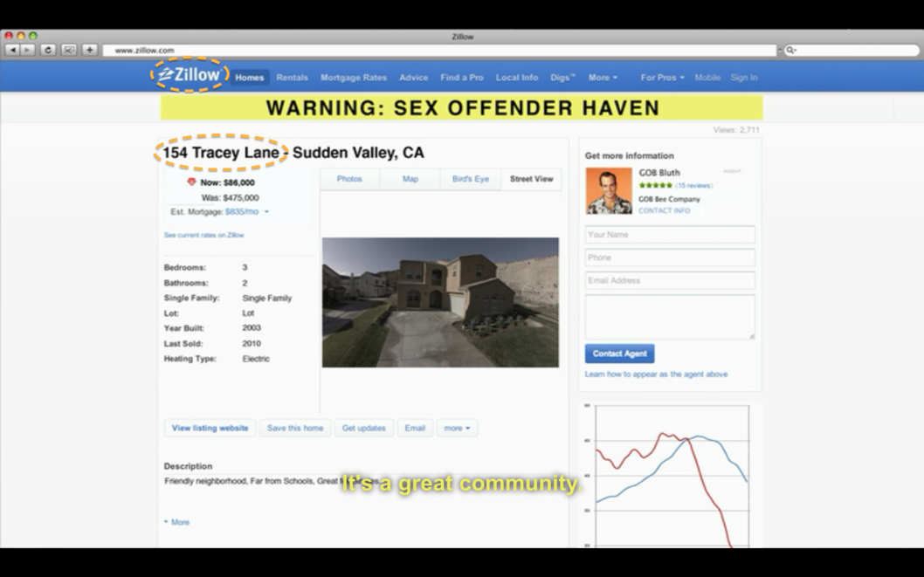924x577 pixels.
Task: Click the WARNING: SEX OFFENDER HAVEN banner
Action: tap(461, 107)
